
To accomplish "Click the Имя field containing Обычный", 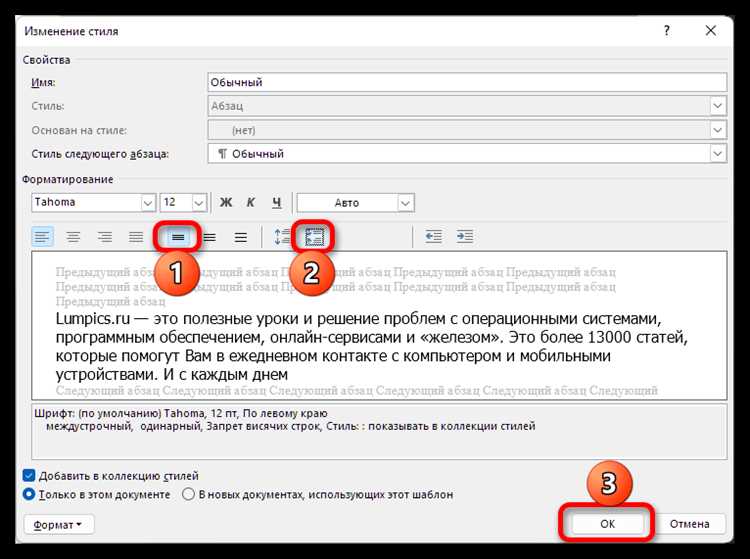I will click(467, 82).
